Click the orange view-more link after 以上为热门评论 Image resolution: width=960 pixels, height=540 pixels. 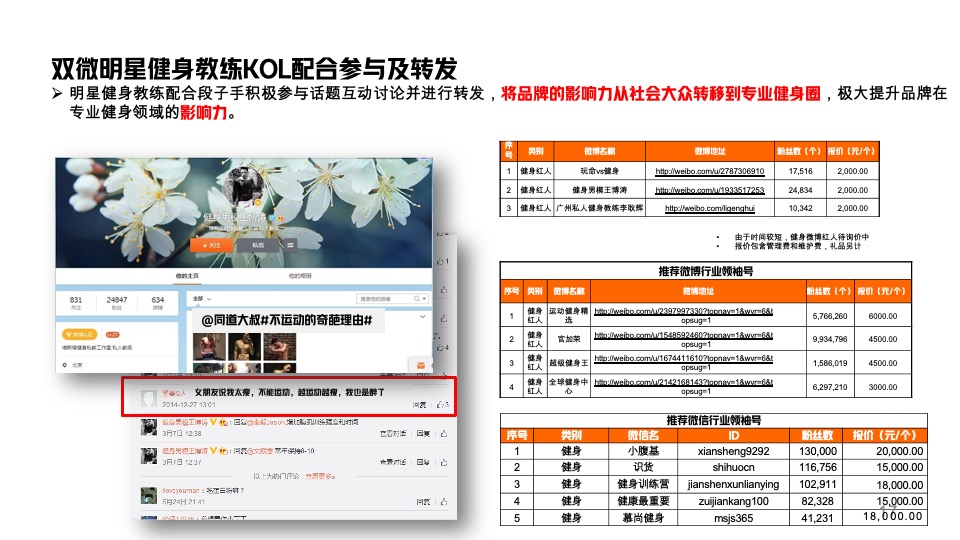click(x=320, y=476)
